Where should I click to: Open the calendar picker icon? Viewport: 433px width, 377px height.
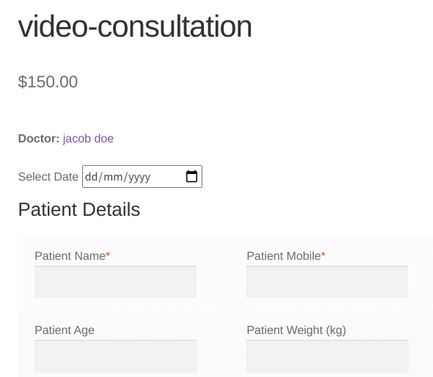pyautogui.click(x=191, y=176)
